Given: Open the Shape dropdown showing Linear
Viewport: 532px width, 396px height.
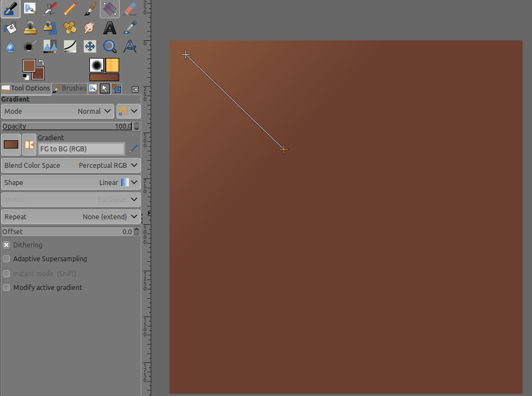Looking at the screenshot, I should click(71, 183).
